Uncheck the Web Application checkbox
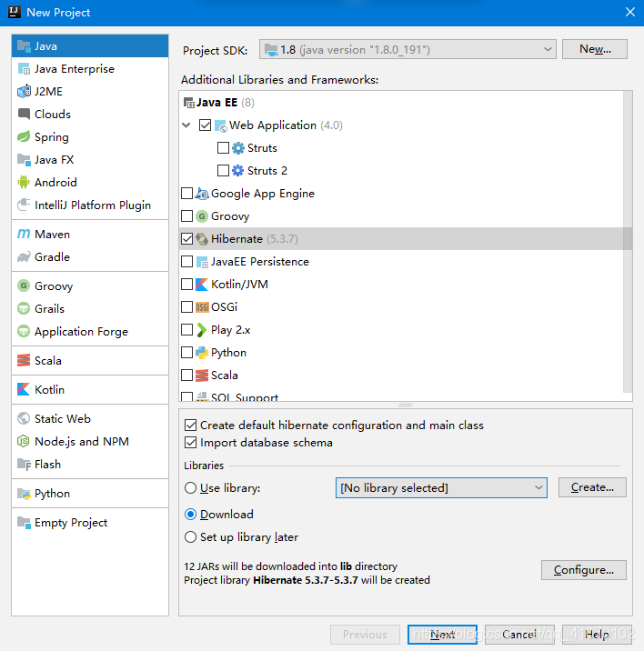Image resolution: width=644 pixels, height=651 pixels. [206, 125]
